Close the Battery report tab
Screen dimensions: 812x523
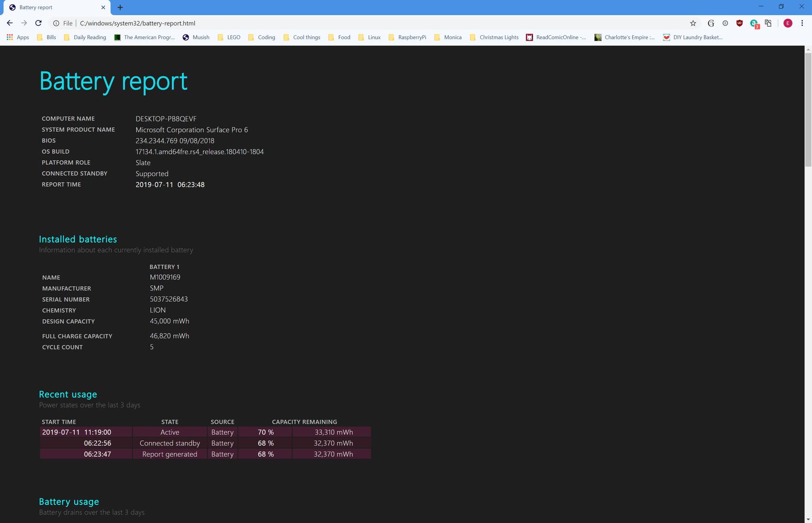click(x=103, y=7)
